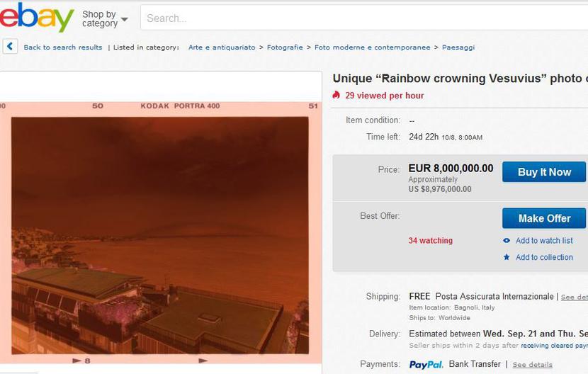Open the Arte e antiquariato category
The image size is (588, 374).
point(222,47)
